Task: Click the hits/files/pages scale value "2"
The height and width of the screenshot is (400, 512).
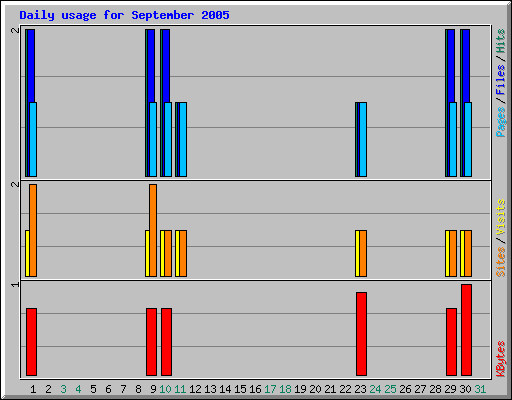Action: [x=15, y=30]
